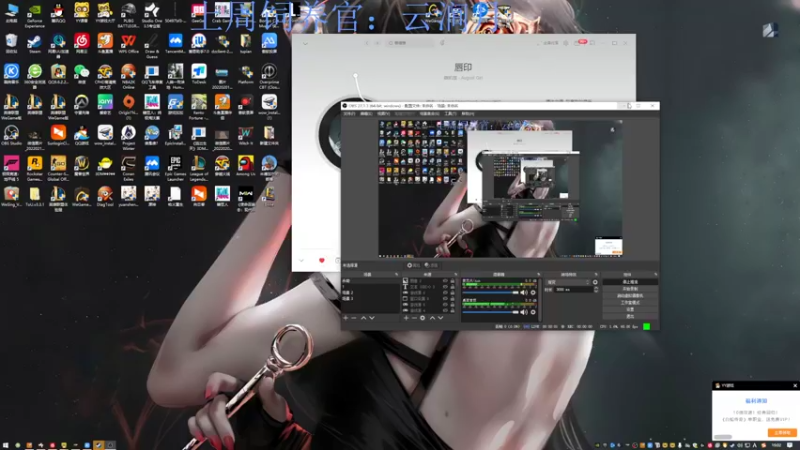Screen dimensions: 800x450
Task: Toggle visibility of the image source
Action: (x=445, y=281)
